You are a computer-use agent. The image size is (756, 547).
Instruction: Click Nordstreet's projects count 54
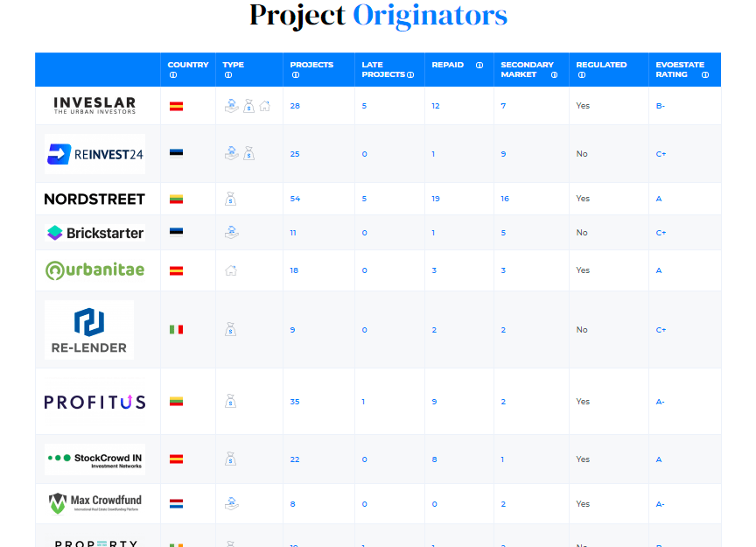tap(295, 199)
